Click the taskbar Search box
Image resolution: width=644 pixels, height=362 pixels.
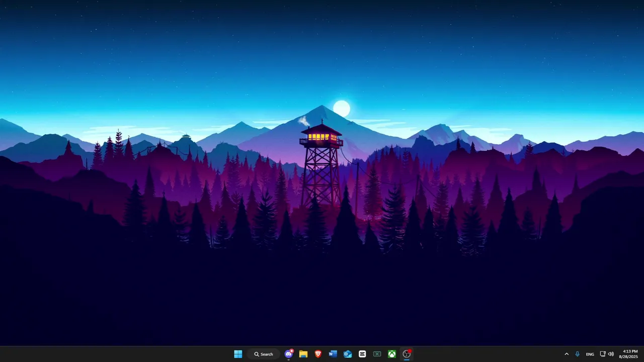pos(264,354)
